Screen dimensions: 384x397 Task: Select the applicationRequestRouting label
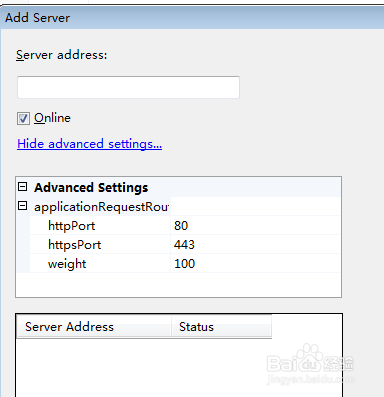pyautogui.click(x=102, y=207)
